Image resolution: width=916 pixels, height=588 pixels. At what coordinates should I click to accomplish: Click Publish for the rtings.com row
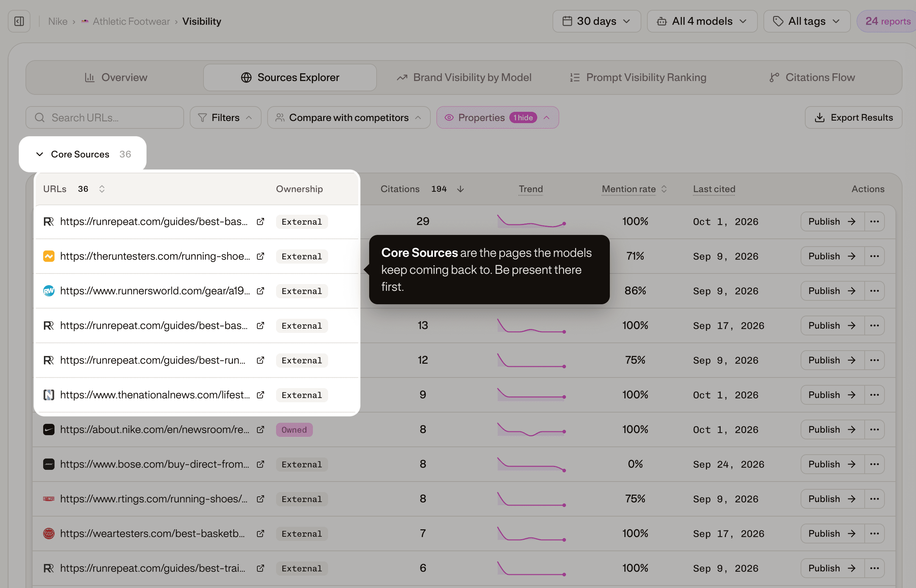(832, 499)
